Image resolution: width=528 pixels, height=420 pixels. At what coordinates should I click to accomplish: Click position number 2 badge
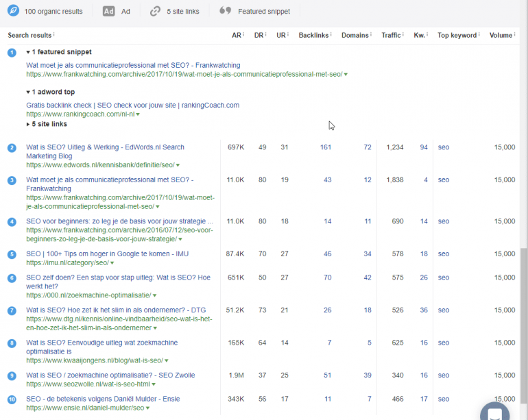pos(12,148)
